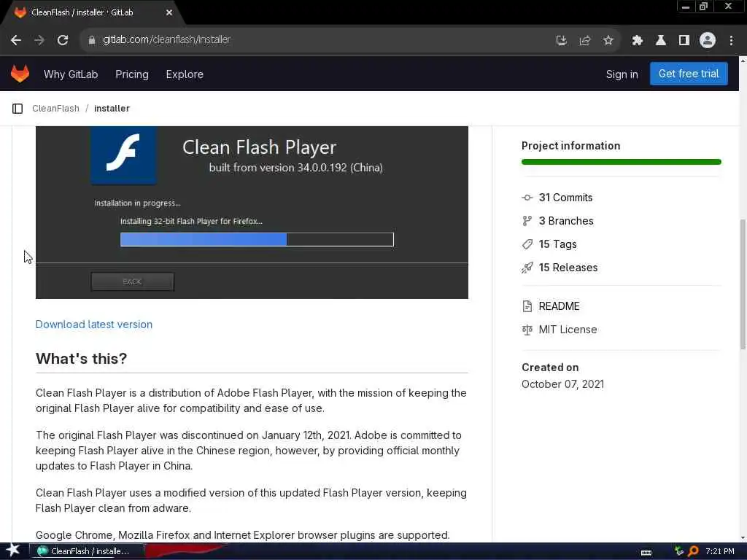The width and height of the screenshot is (747, 560).
Task: Click the address bar URL
Action: pyautogui.click(x=167, y=39)
